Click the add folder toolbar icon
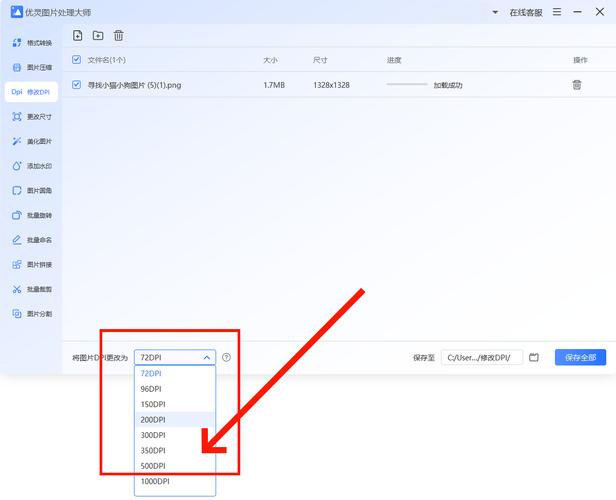The image size is (616, 500). [98, 35]
